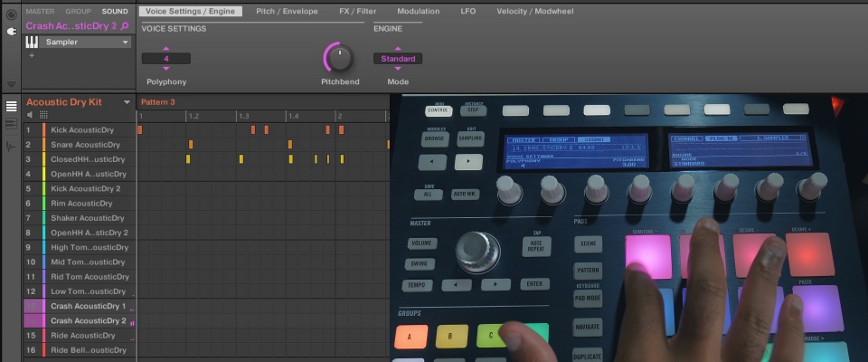Screen dimensions: 868x362
Task: Expand the Acoustic Dry Kit group menu arrow
Action: click(127, 102)
